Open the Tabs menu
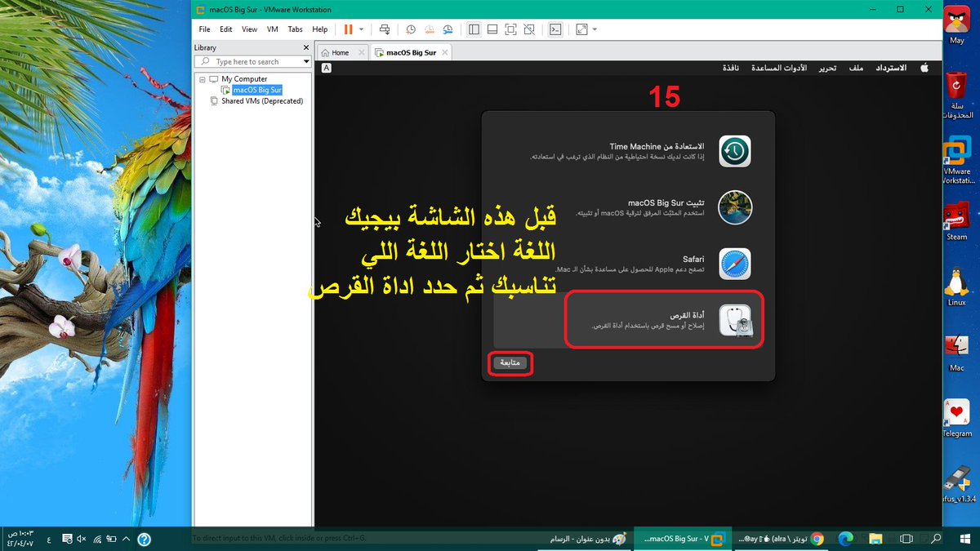 pos(295,29)
